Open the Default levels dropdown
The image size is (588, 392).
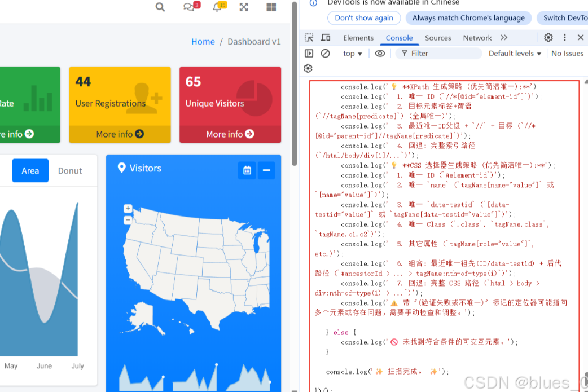(x=515, y=54)
